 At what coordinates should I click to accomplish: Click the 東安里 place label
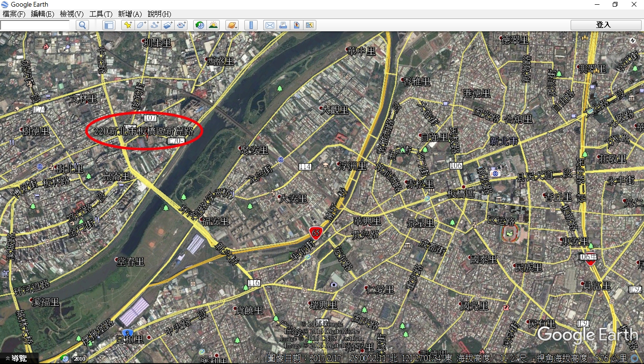(574, 241)
